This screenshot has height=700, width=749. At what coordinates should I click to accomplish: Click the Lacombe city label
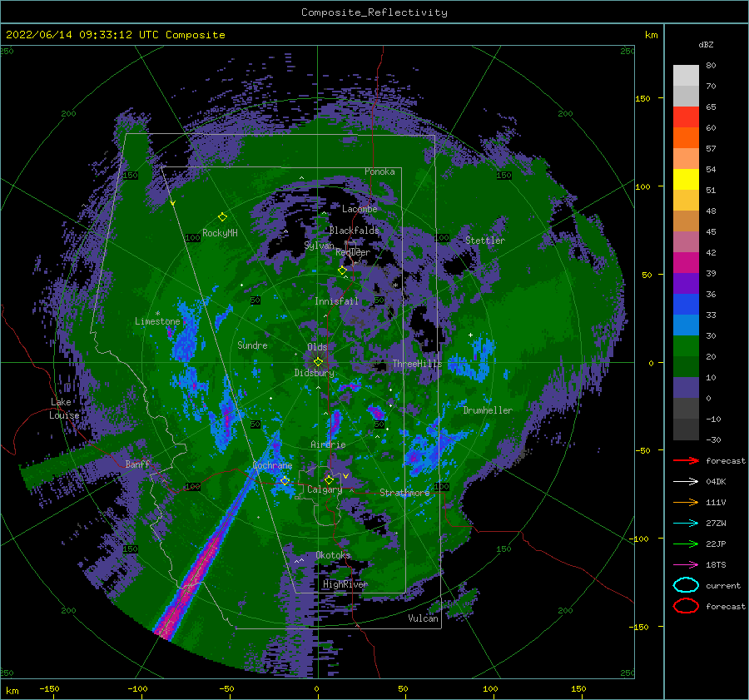click(360, 209)
